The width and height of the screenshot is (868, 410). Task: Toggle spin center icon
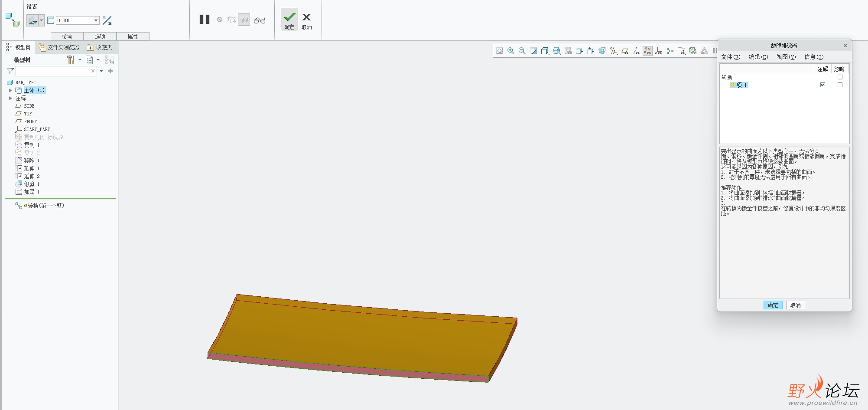point(670,51)
